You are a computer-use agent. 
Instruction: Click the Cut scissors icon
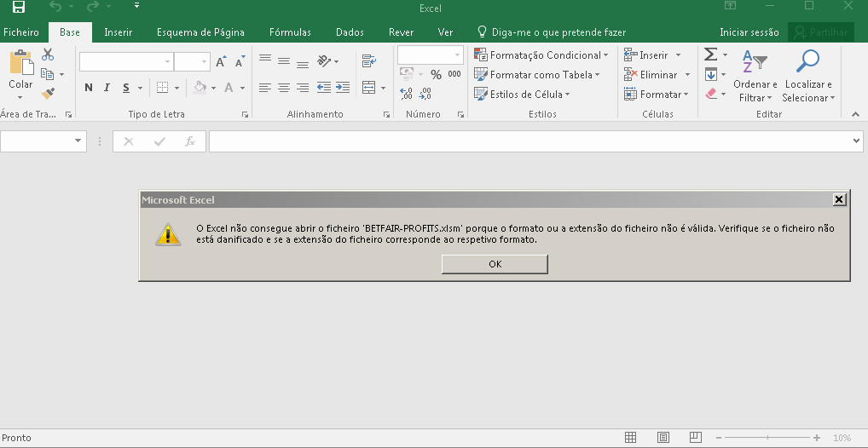click(x=48, y=55)
